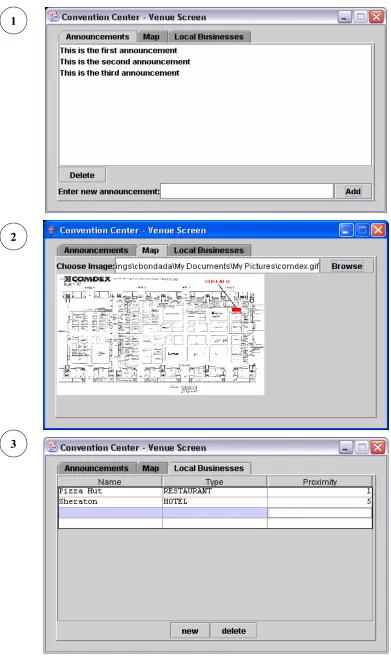Select the 'Pizza Hut' name cell
The width and height of the screenshot is (391, 656).
coord(110,492)
